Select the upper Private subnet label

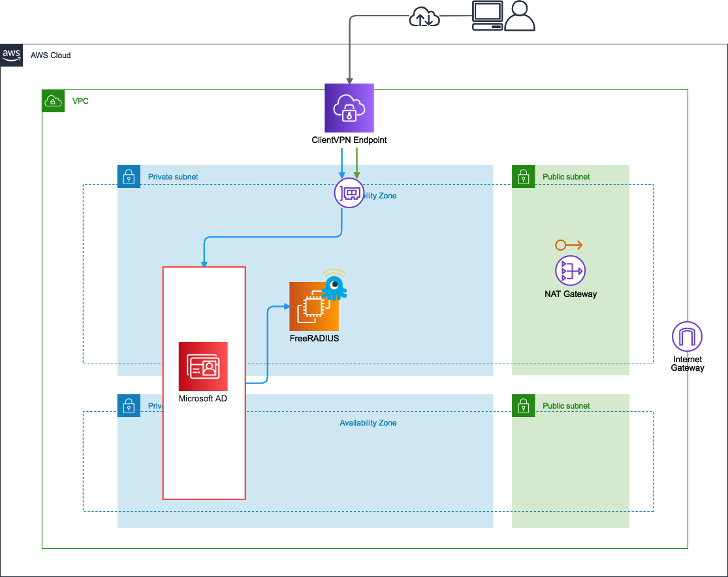(x=173, y=176)
